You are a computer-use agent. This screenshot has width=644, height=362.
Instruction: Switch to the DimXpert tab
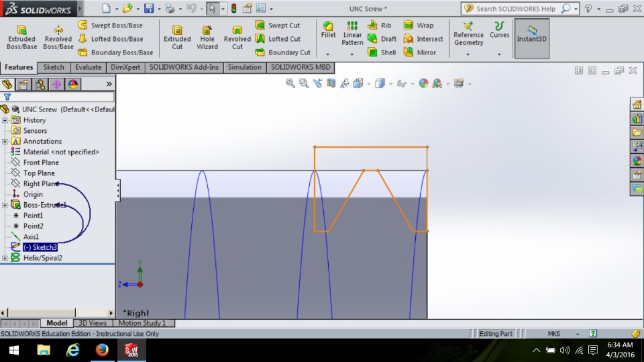click(x=125, y=67)
